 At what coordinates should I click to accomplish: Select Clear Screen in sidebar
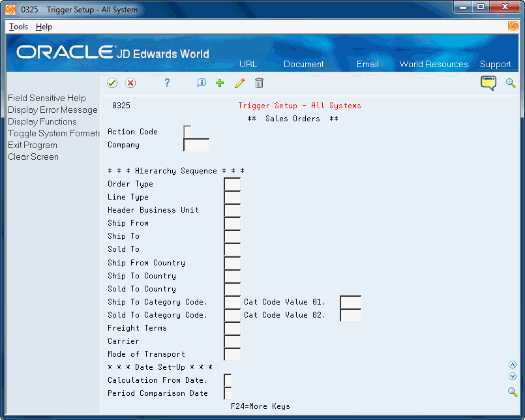(33, 157)
